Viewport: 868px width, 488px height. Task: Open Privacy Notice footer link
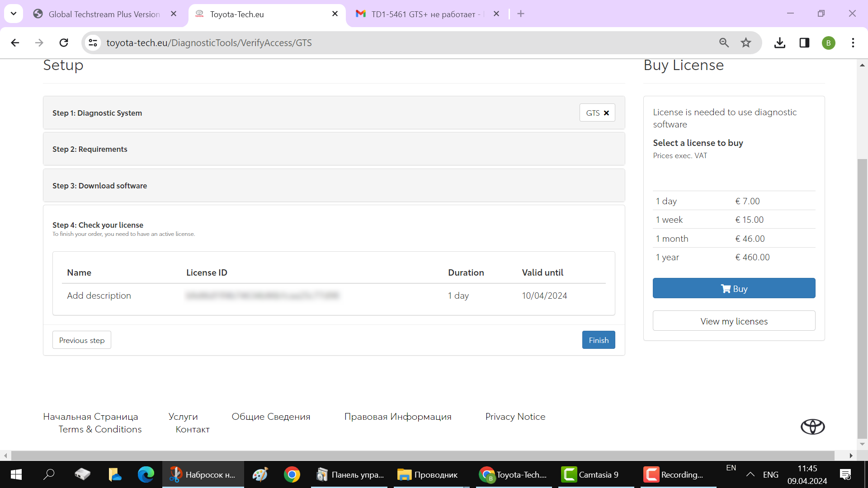click(515, 417)
